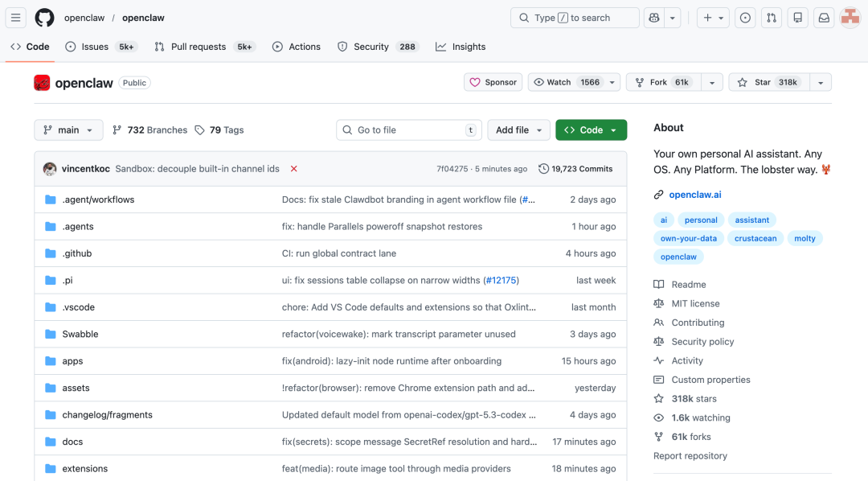Switch to the Pull requests tab
The height and width of the screenshot is (481, 868).
coord(205,47)
